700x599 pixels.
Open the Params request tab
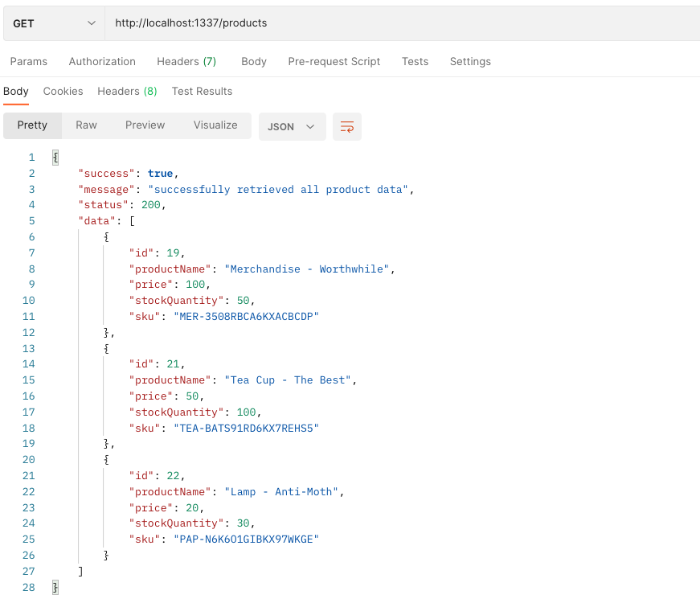[29, 61]
